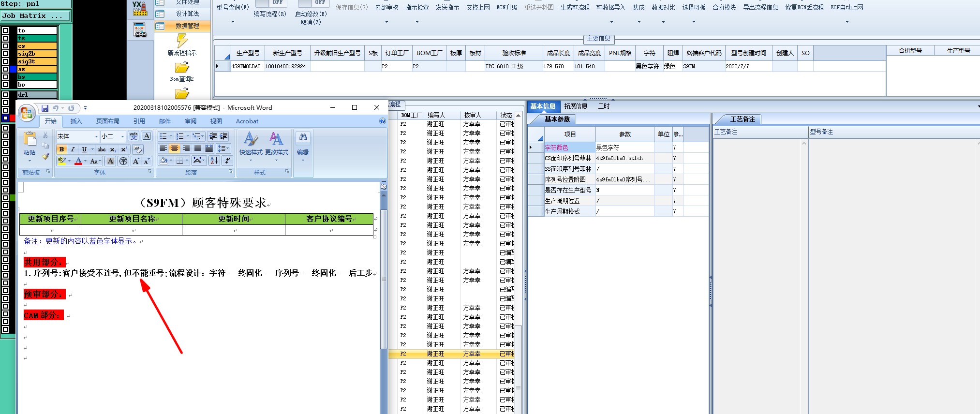Click the Grow Font icon
This screenshot has width=980, height=414.
(x=136, y=161)
